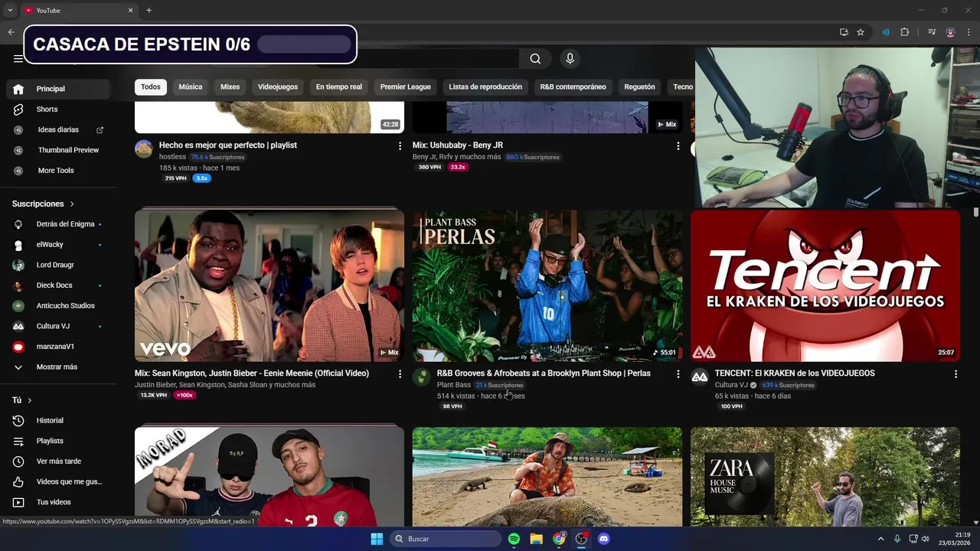Open Ideas diarias sidebar tool
Viewport: 980px width, 551px height.
click(60, 130)
